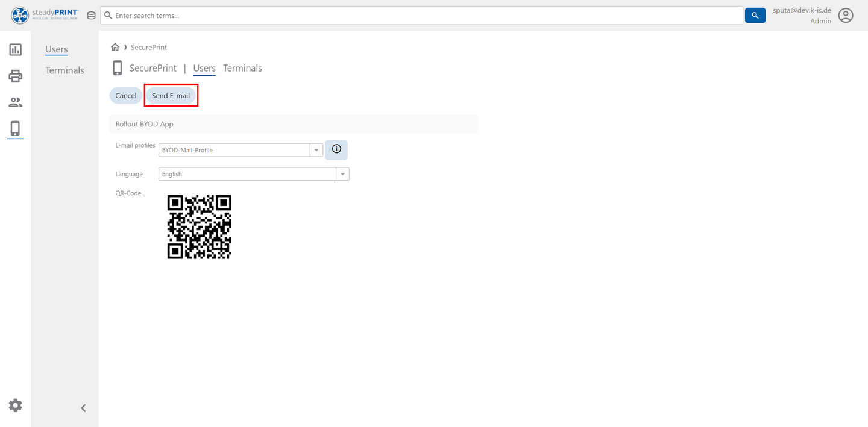Click the Rollout BYOD App section header

(294, 124)
